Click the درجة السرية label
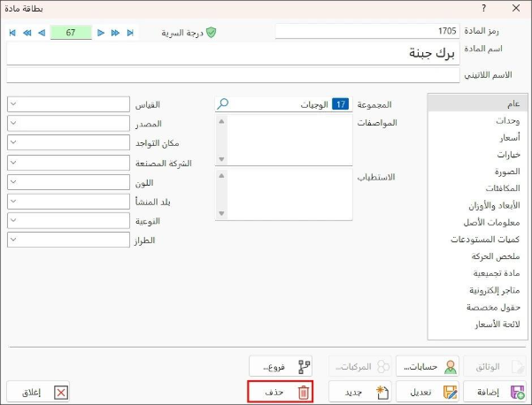The height and width of the screenshot is (405, 532). tap(182, 33)
